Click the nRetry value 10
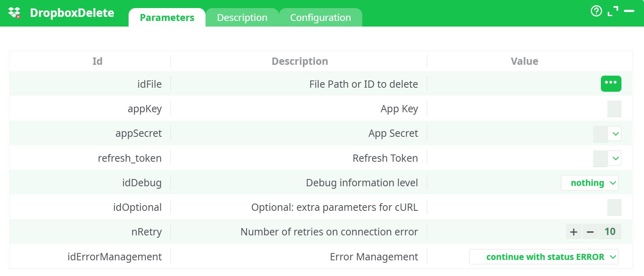 [x=610, y=232]
